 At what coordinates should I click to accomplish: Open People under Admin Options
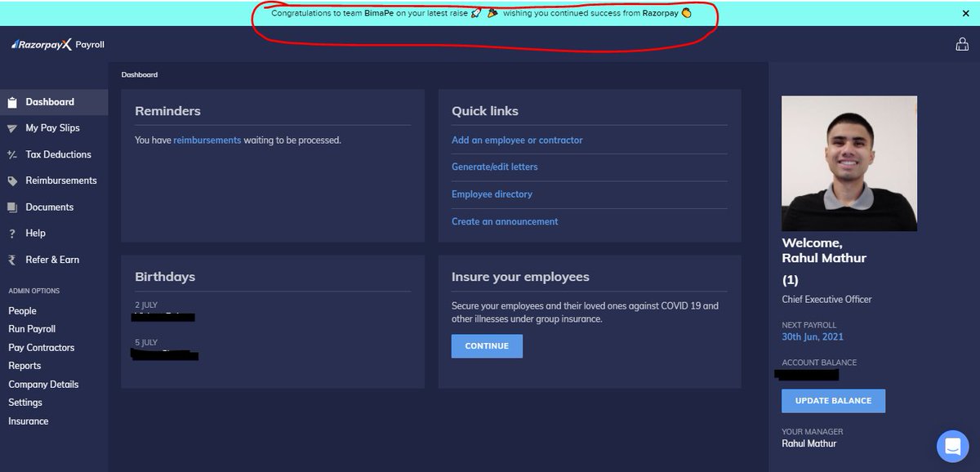click(x=22, y=311)
